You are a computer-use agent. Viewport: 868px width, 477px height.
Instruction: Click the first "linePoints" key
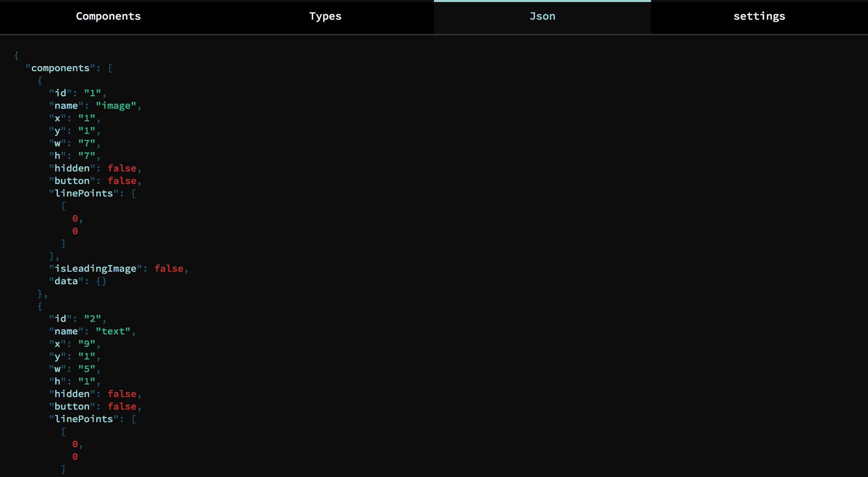84,193
